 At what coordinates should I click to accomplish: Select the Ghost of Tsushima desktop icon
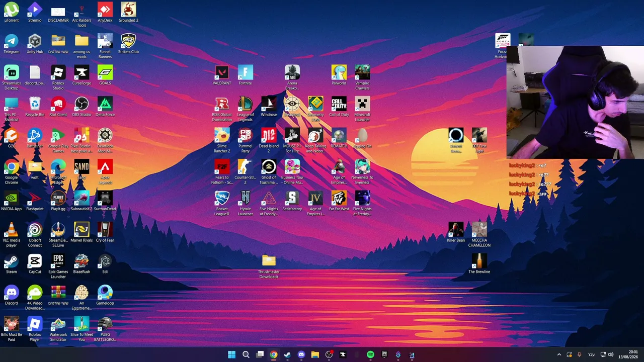click(x=269, y=172)
